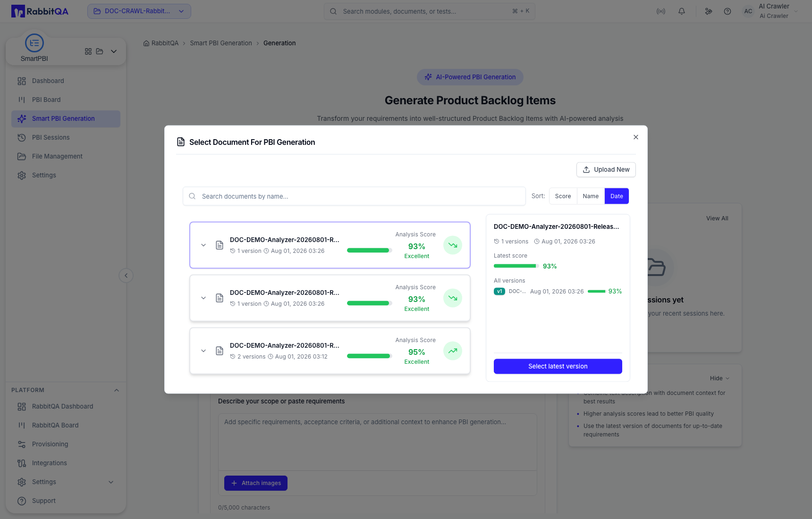812x519 pixels.
Task: Collapse the PLATFORM section
Action: click(x=117, y=390)
